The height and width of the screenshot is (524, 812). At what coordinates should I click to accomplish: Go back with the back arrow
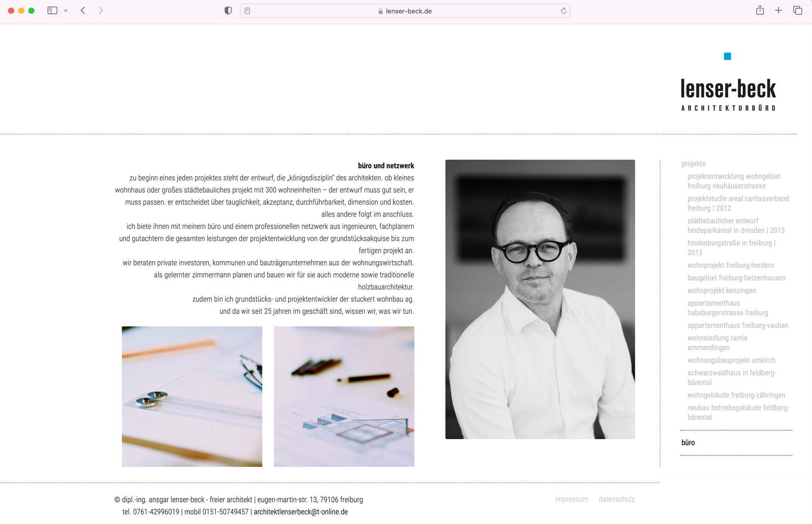(x=83, y=11)
